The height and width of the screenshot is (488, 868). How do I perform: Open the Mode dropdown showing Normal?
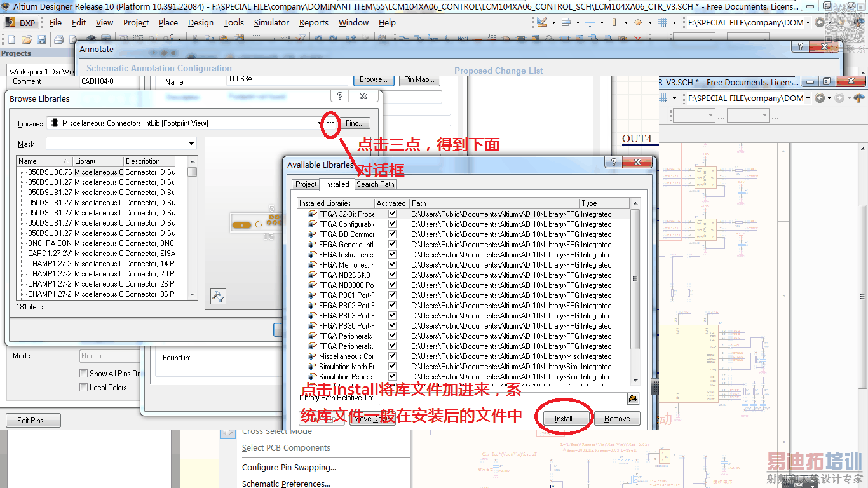pos(110,356)
